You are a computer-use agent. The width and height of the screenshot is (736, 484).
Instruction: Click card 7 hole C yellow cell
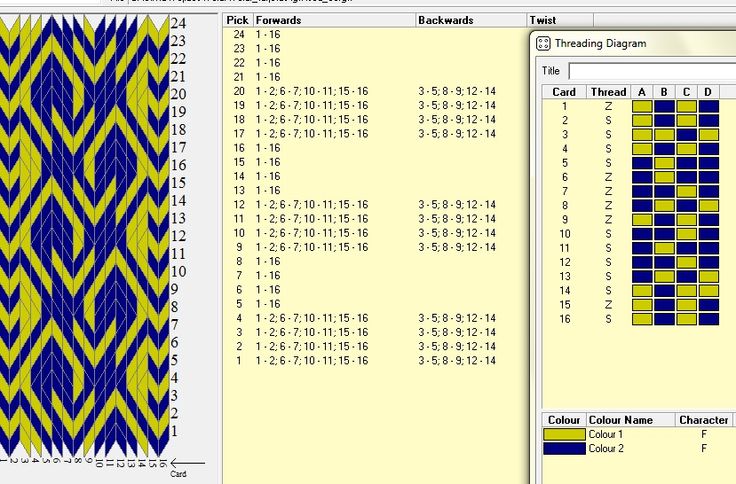click(x=686, y=191)
